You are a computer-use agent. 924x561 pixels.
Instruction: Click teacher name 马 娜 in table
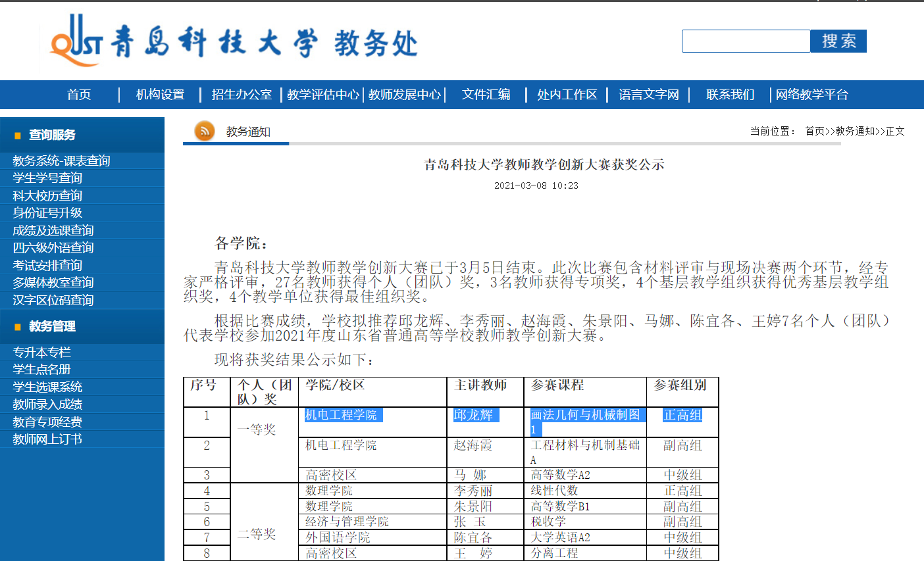(x=471, y=476)
